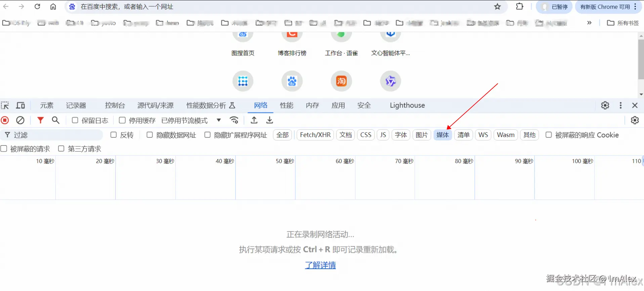Check the 隐藏扩展程序网址 checkbox

pos(208,135)
